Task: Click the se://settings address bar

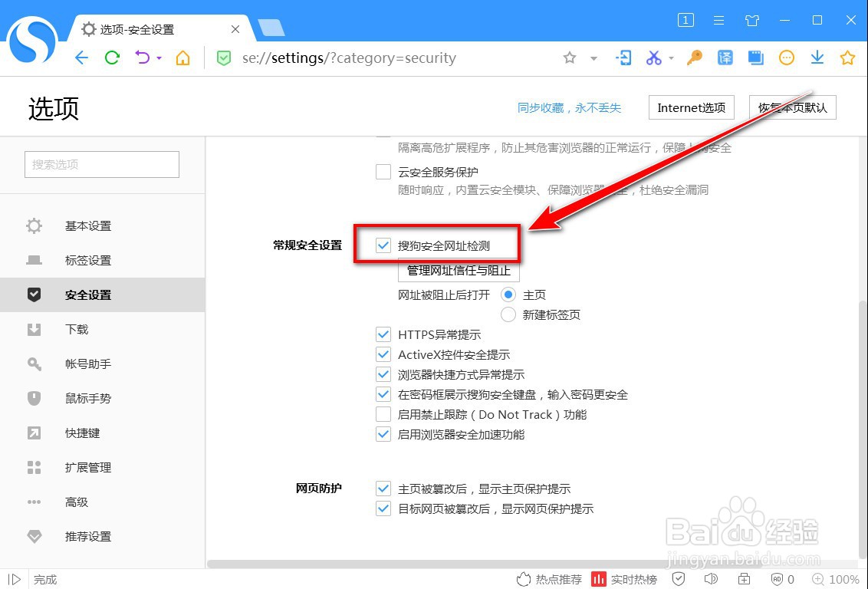Action: coord(349,58)
